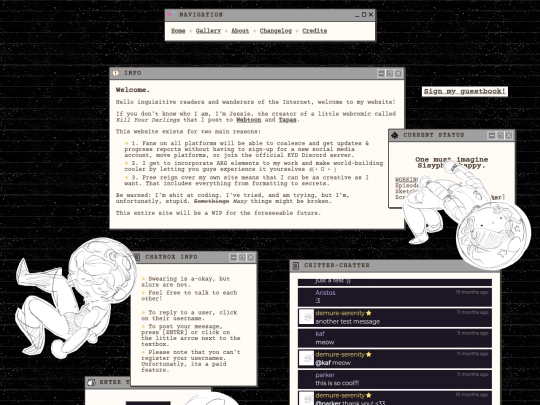Open the About page link

[240, 31]
